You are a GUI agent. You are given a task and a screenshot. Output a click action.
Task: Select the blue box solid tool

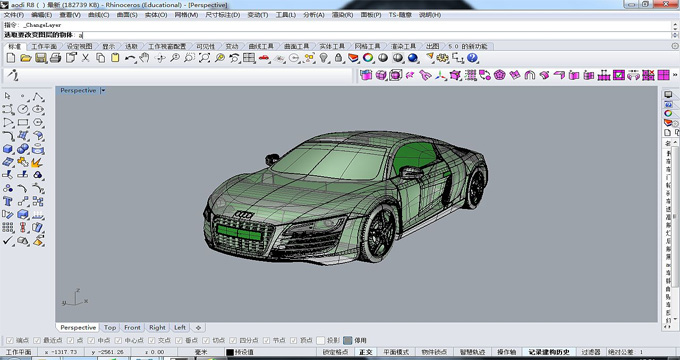coord(7,149)
